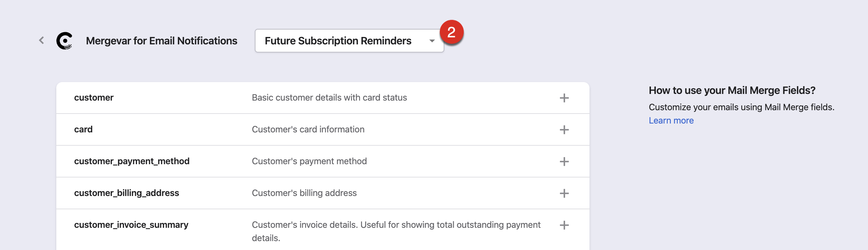Viewport: 868px width, 250px height.
Task: Click the dropdown caret arrow
Action: pyautogui.click(x=432, y=41)
